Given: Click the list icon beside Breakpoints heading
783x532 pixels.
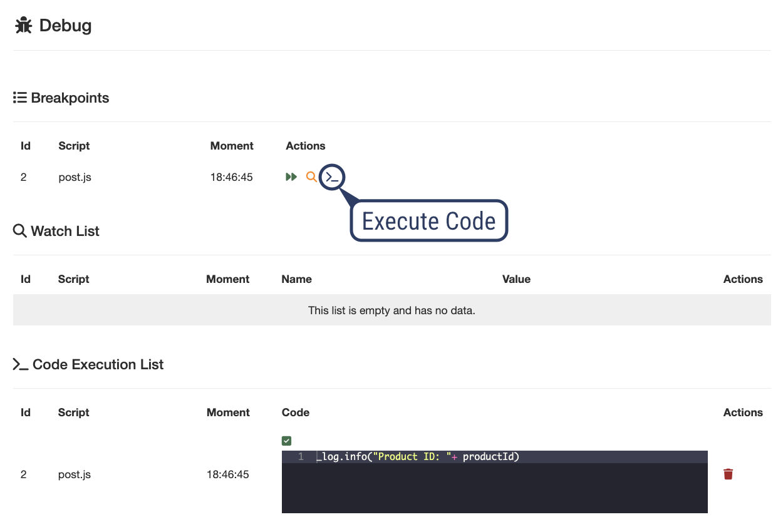Looking at the screenshot, I should point(19,98).
